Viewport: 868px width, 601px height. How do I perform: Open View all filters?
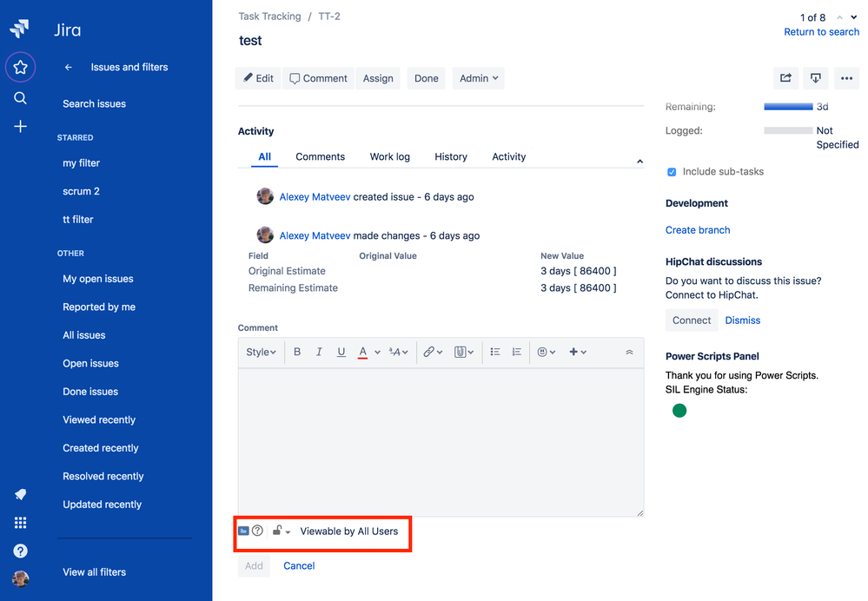[94, 571]
